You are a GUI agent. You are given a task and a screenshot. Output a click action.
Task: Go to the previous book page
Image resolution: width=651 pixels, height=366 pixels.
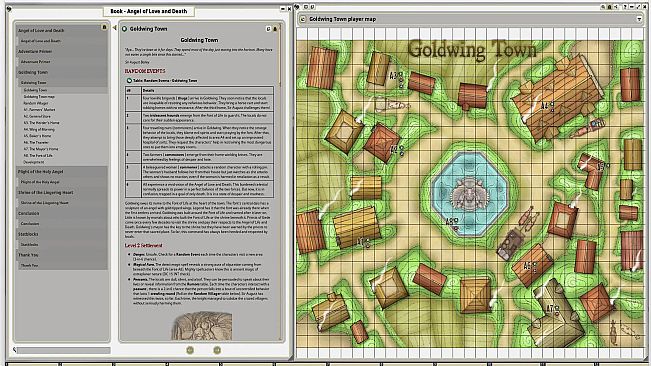coord(190,350)
